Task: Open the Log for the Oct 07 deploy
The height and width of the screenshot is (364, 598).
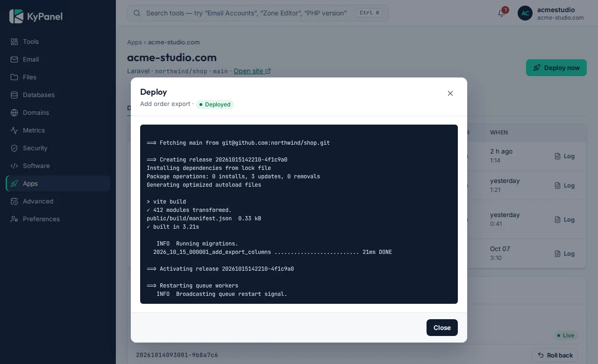Action: pyautogui.click(x=564, y=253)
